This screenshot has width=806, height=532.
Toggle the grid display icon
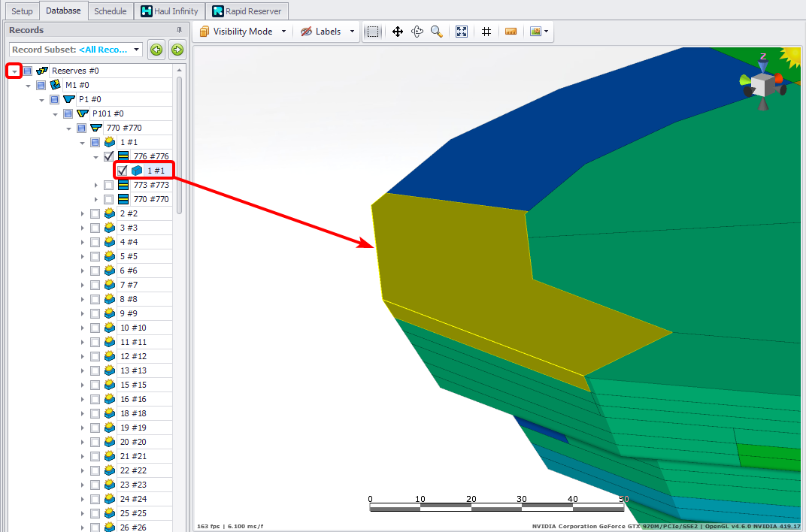486,32
